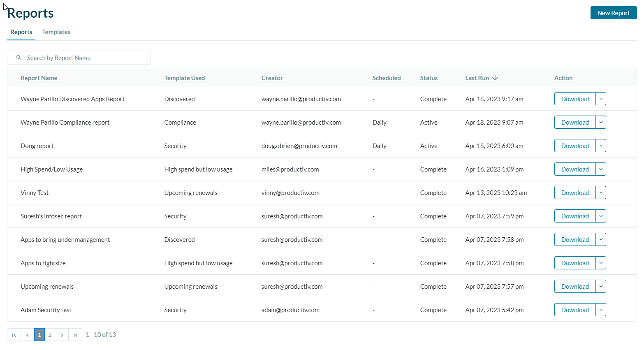The width and height of the screenshot is (644, 350).
Task: Click the New Report button
Action: click(x=614, y=13)
